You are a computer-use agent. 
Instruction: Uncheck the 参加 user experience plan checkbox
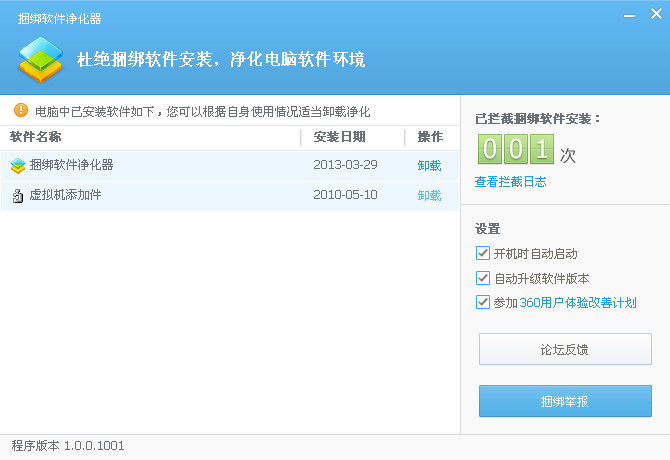pos(483,302)
